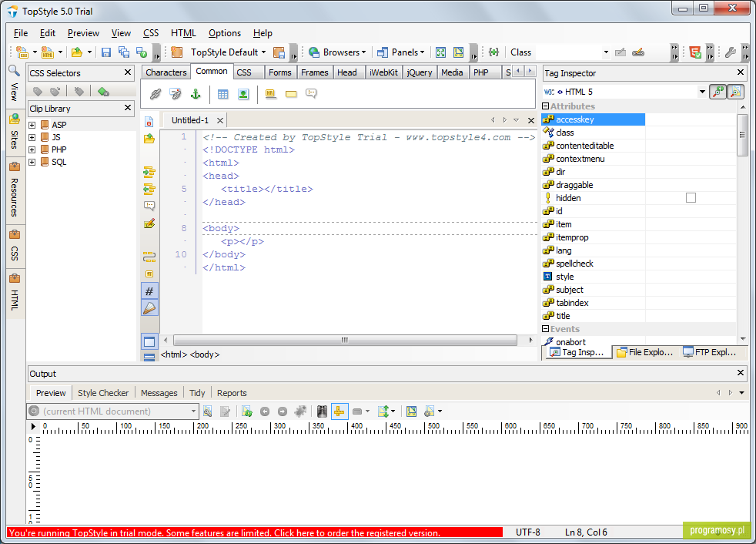Click the Tag Inspector vertical scrollbar thumb

click(742, 135)
